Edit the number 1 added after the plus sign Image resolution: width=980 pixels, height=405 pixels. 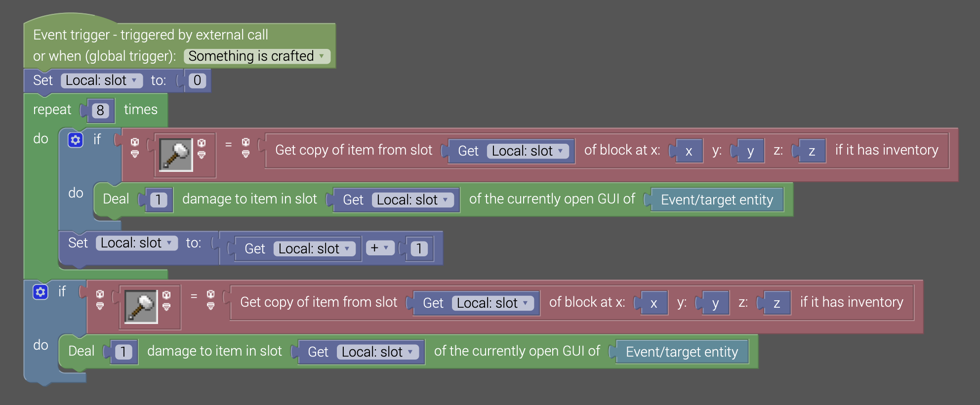[419, 248]
